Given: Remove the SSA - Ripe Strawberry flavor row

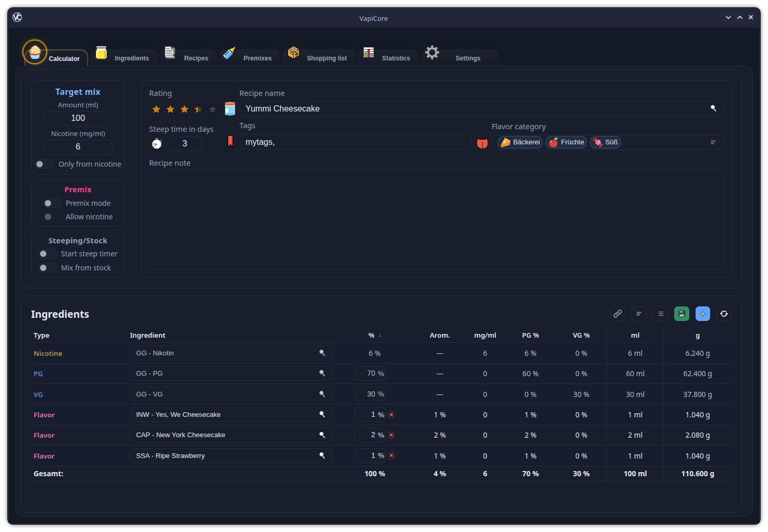Looking at the screenshot, I should [x=391, y=455].
